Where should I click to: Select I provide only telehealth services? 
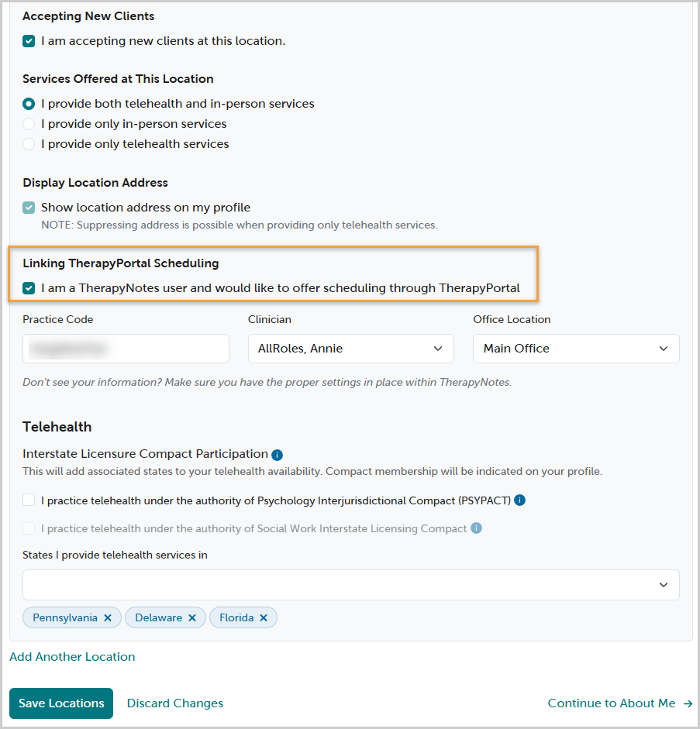point(29,144)
